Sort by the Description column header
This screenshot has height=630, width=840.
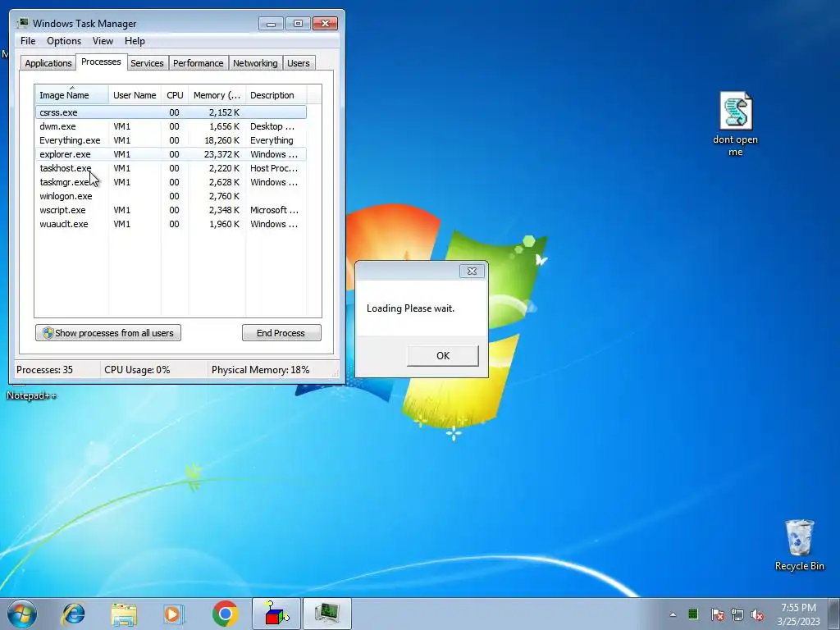pyautogui.click(x=276, y=95)
